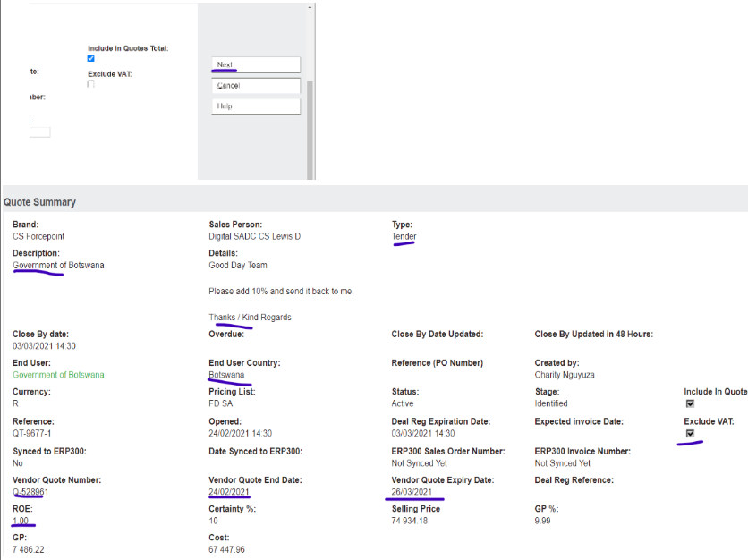Click the ROE value 1.00

click(x=21, y=521)
